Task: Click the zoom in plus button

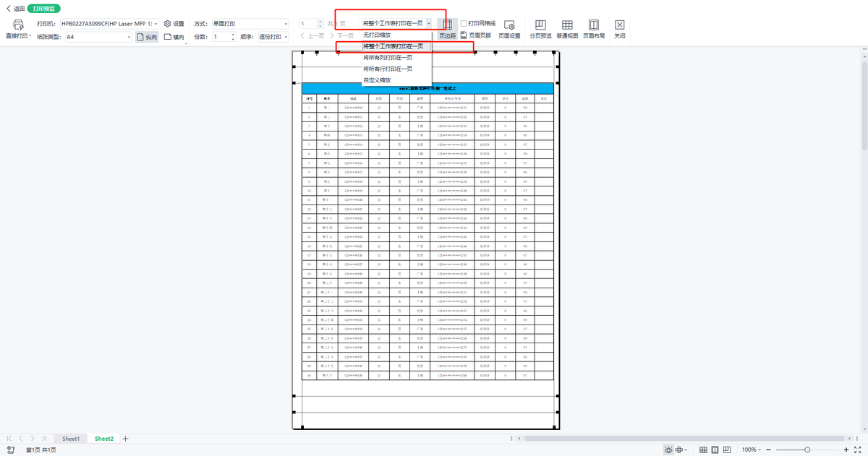Action: pyautogui.click(x=846, y=449)
